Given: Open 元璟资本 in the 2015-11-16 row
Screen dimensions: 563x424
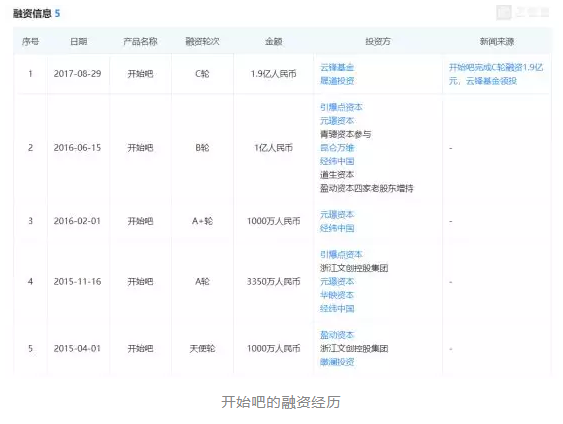Looking at the screenshot, I should point(337,281).
